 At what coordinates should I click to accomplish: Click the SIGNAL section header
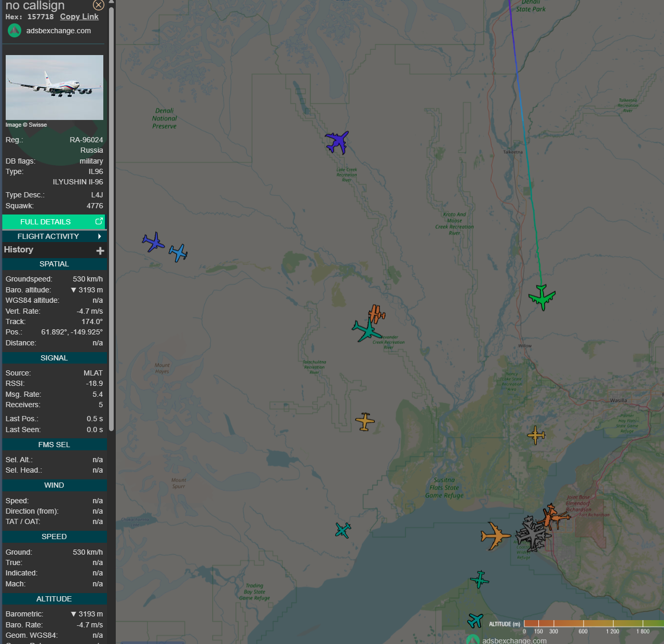[x=55, y=358]
